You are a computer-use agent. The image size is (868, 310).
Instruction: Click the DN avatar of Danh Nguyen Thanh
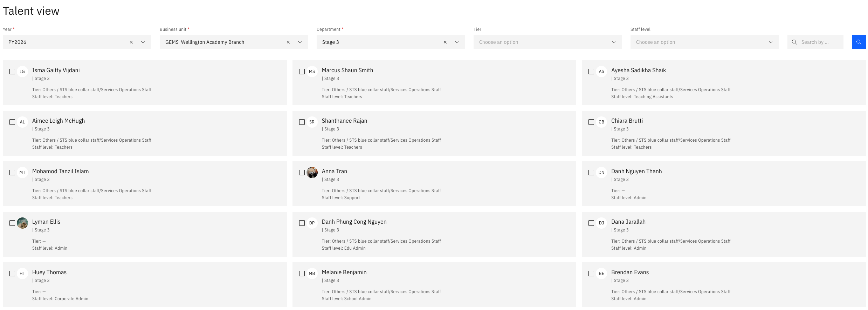[601, 173]
